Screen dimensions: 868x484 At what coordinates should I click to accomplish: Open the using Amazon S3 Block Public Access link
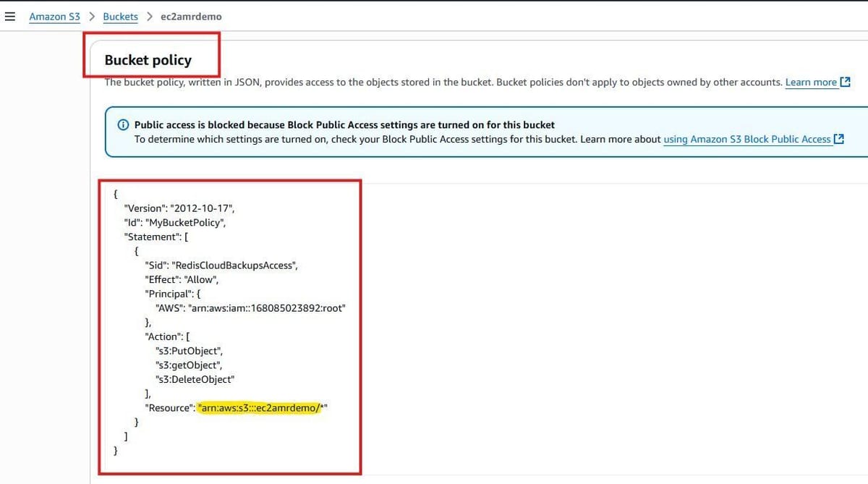point(749,139)
